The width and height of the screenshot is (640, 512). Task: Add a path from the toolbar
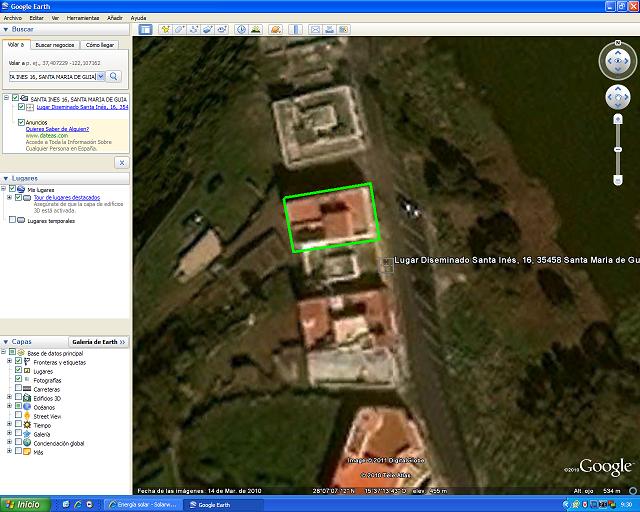coord(194,29)
